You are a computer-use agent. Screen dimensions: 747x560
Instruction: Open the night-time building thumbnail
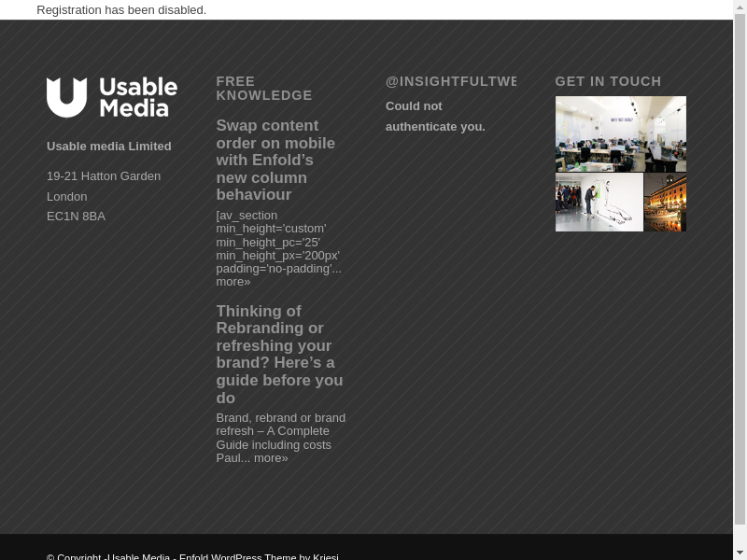tap(665, 202)
